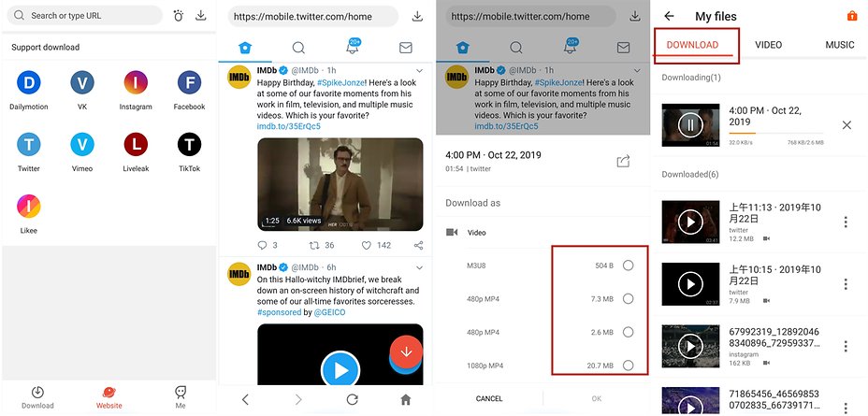Open more options for 71865456 file
The width and height of the screenshot is (868, 416).
pos(846,407)
